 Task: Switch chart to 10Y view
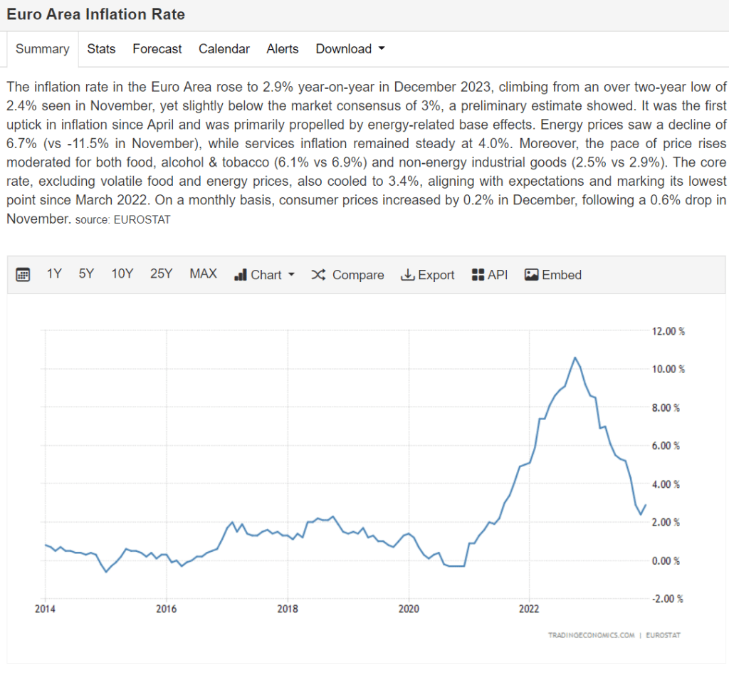click(122, 273)
